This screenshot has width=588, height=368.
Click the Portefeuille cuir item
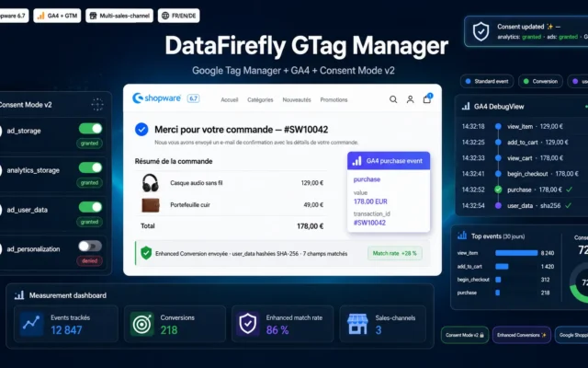[190, 205]
